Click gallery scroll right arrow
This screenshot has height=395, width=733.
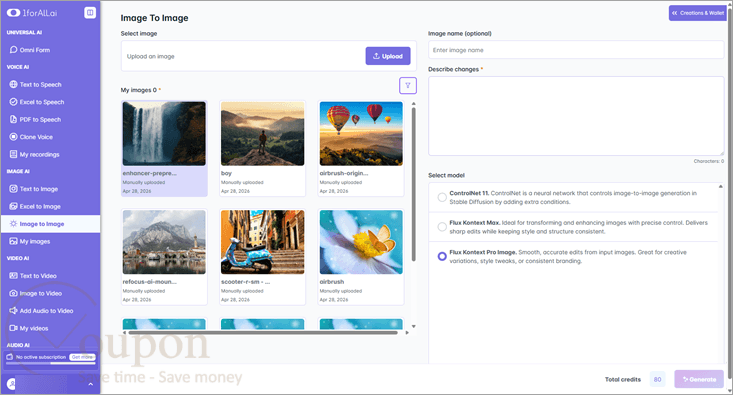407,332
